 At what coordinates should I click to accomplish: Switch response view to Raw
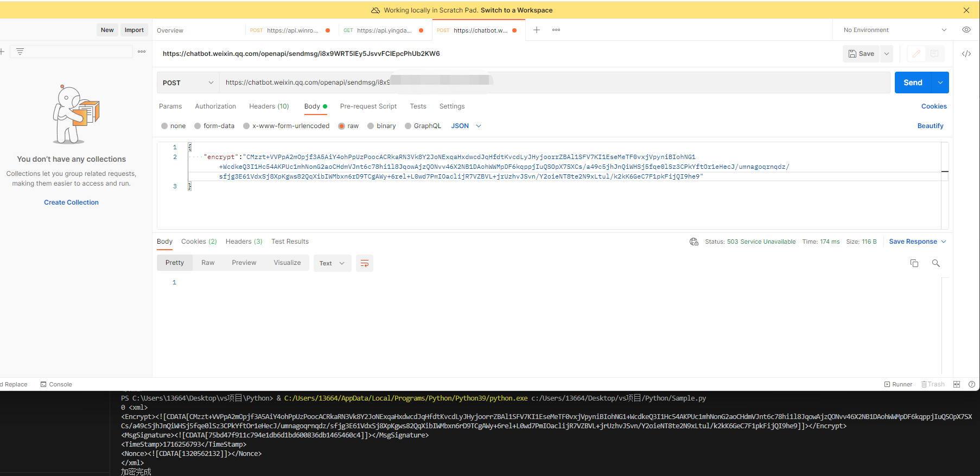208,263
